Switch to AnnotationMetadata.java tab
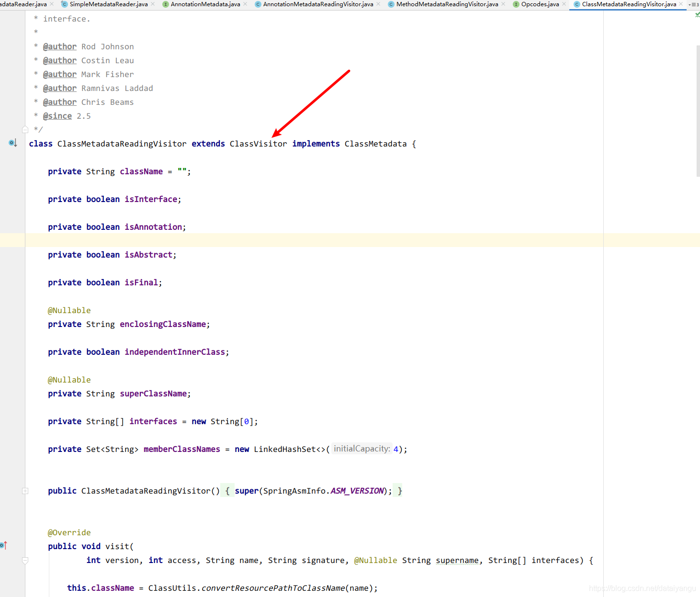700x597 pixels. [x=205, y=4]
